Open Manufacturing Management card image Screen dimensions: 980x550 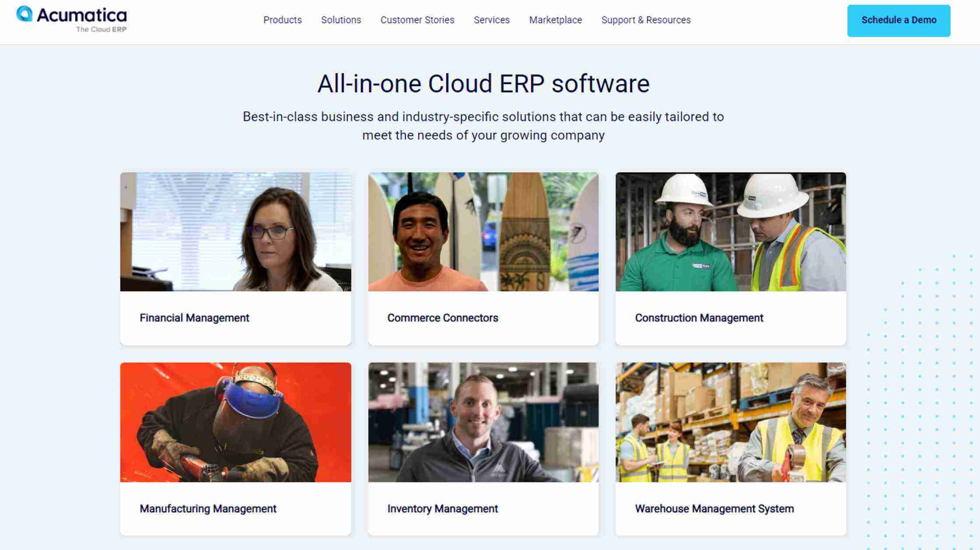tap(235, 422)
